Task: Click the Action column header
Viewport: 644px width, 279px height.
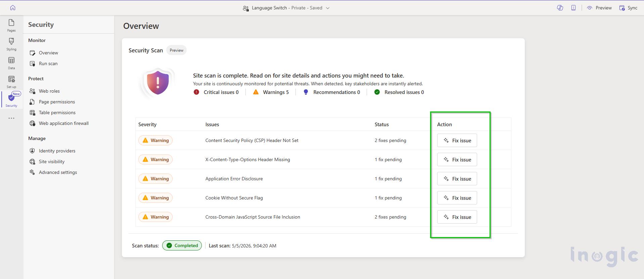Action: [445, 124]
